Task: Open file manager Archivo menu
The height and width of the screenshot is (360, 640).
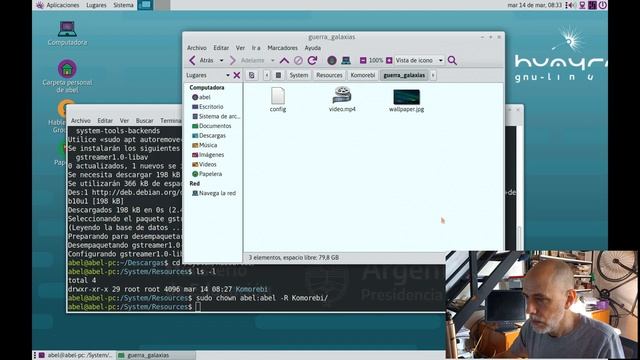Action: coord(197,48)
